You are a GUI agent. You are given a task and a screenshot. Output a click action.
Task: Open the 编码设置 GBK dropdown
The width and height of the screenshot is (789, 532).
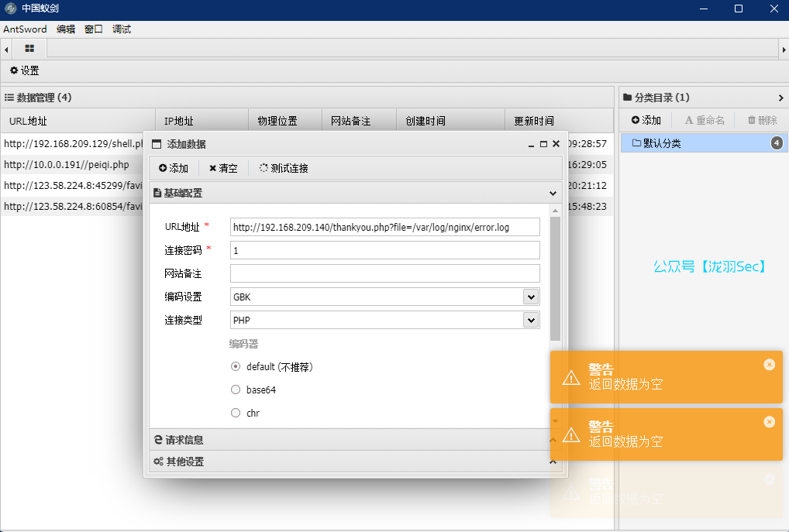pyautogui.click(x=531, y=297)
